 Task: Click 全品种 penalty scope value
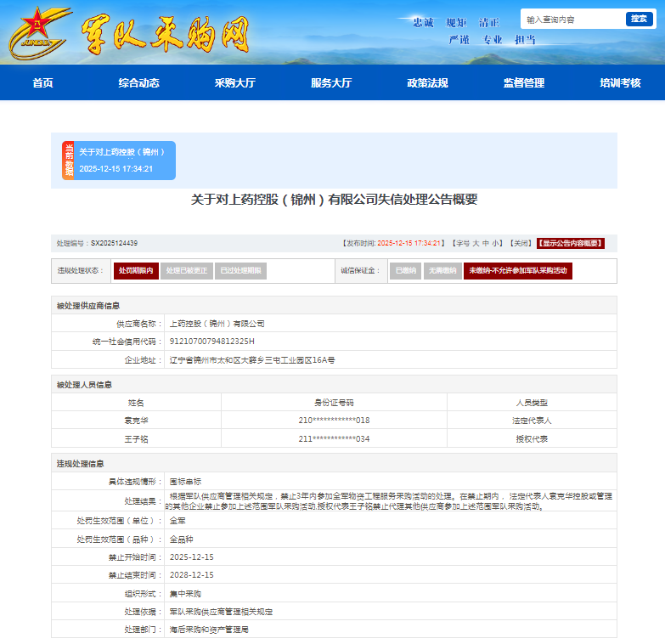point(182,539)
